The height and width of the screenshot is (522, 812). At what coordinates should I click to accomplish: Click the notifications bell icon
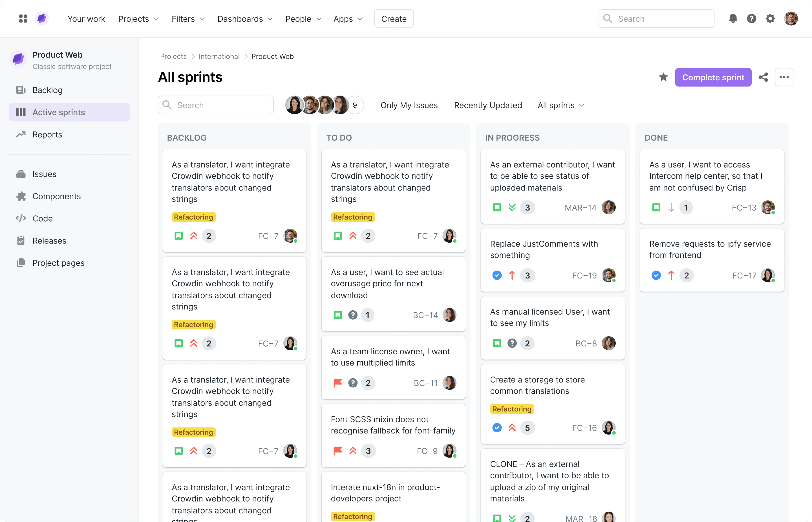pos(733,19)
